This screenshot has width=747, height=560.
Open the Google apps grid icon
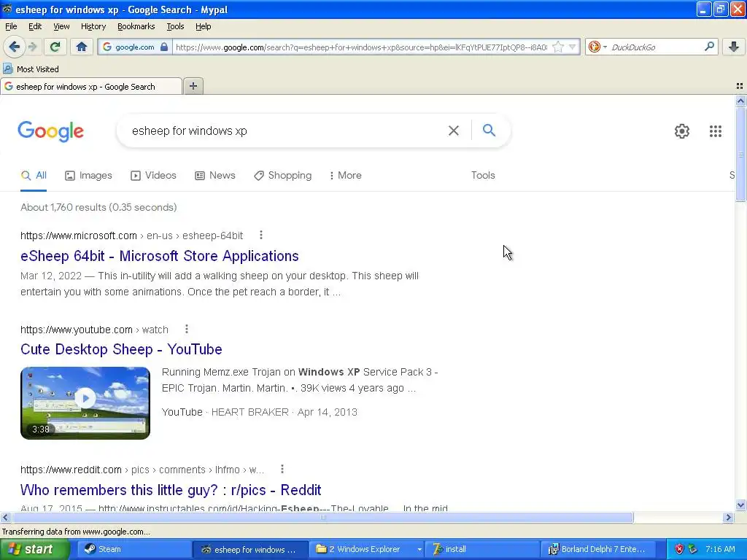point(715,131)
